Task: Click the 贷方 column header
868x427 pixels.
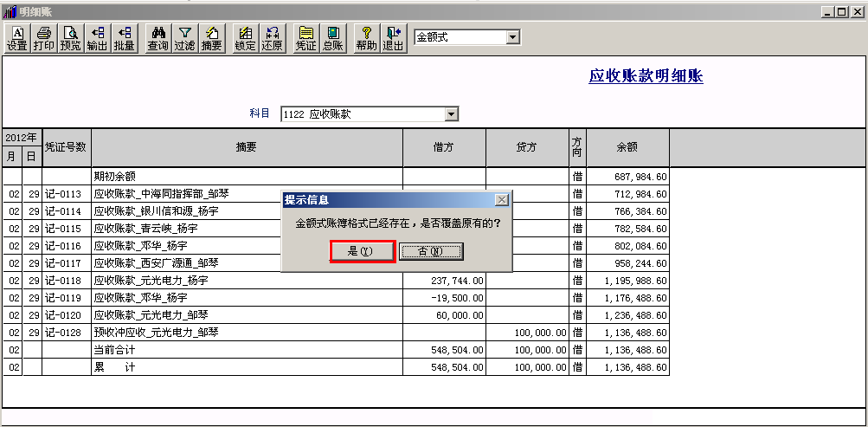Action: 527,147
